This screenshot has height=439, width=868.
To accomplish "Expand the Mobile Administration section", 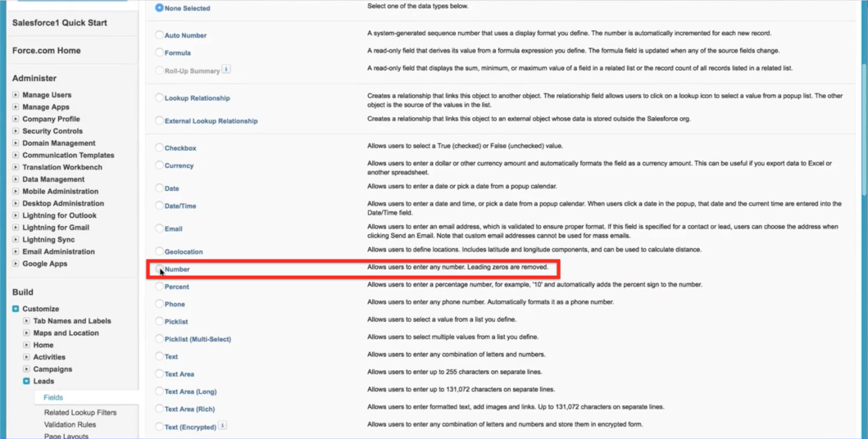I will (16, 192).
